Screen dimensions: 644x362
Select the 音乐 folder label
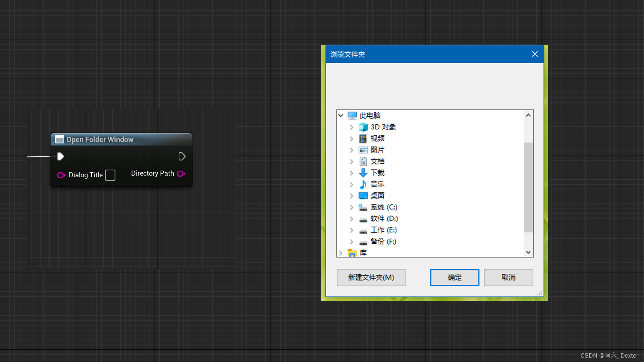(x=377, y=184)
